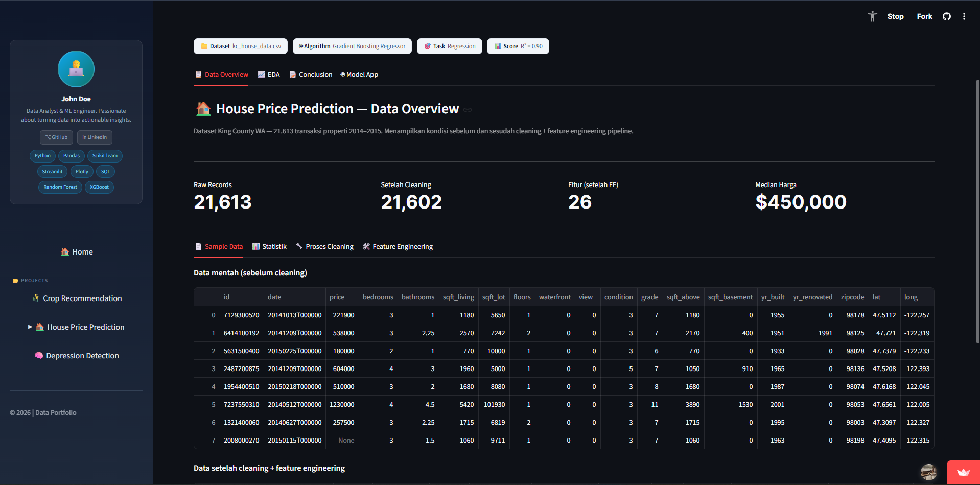Click the Scikit-learn skill tag
980x485 pixels.
pos(105,156)
